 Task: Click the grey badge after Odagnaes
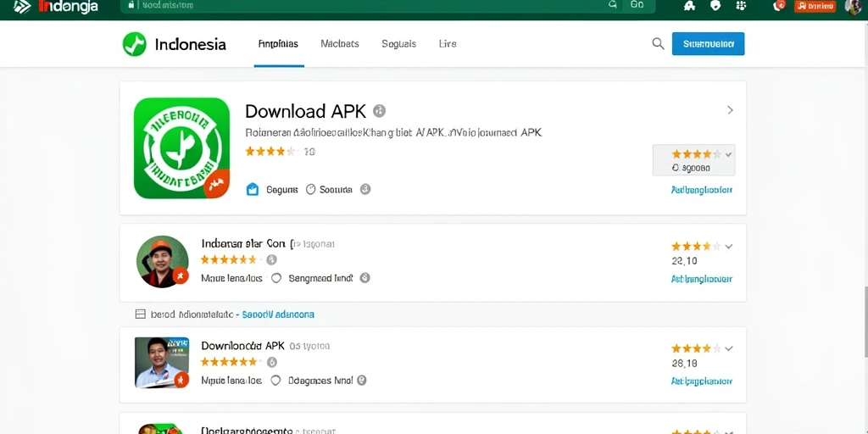click(x=362, y=381)
